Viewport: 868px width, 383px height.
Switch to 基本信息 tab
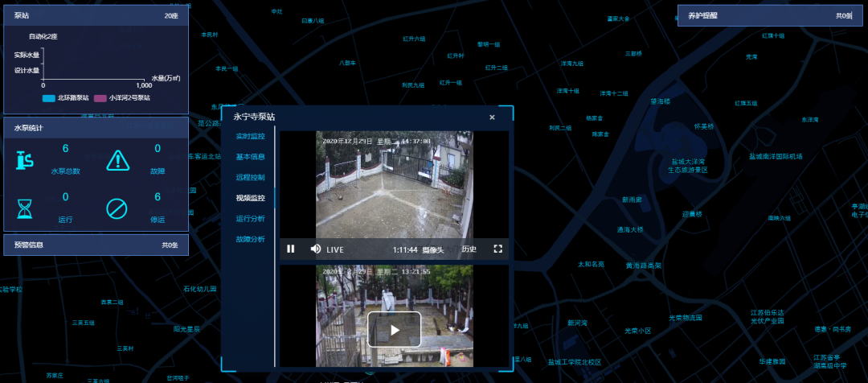point(250,157)
